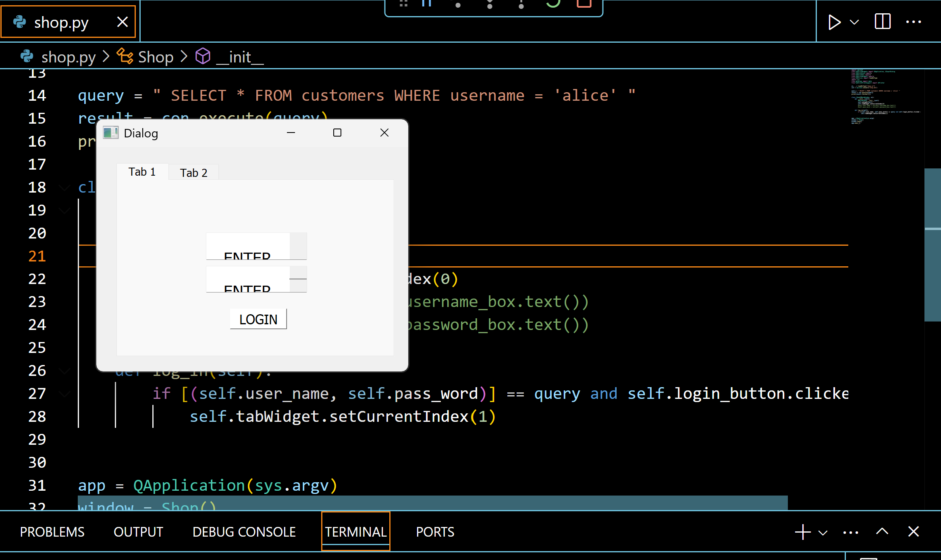Screen dimensions: 941x560
Task: Click 'setCurrentIndex' on line 28
Action: point(399,417)
